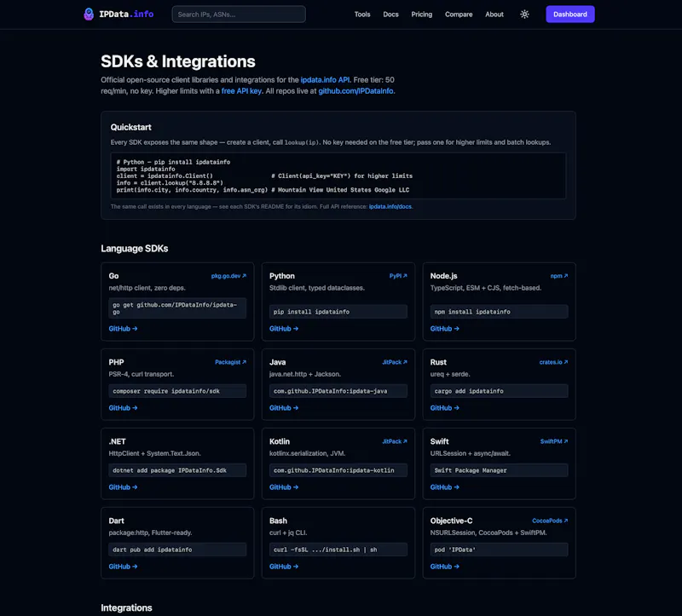682x616 pixels.
Task: Click the 'pip install ipdatainfo' command box
Action: click(x=338, y=312)
